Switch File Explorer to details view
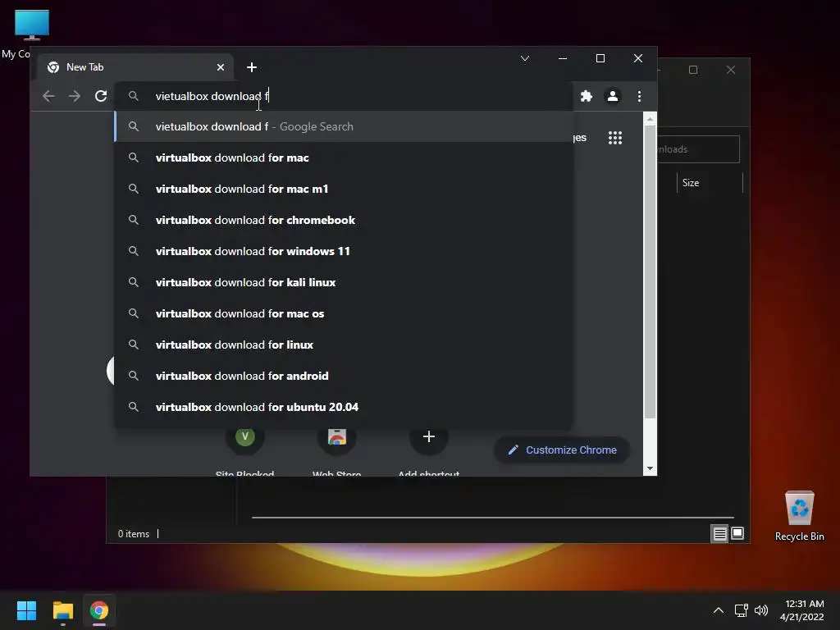This screenshot has width=840, height=630. pyautogui.click(x=719, y=533)
